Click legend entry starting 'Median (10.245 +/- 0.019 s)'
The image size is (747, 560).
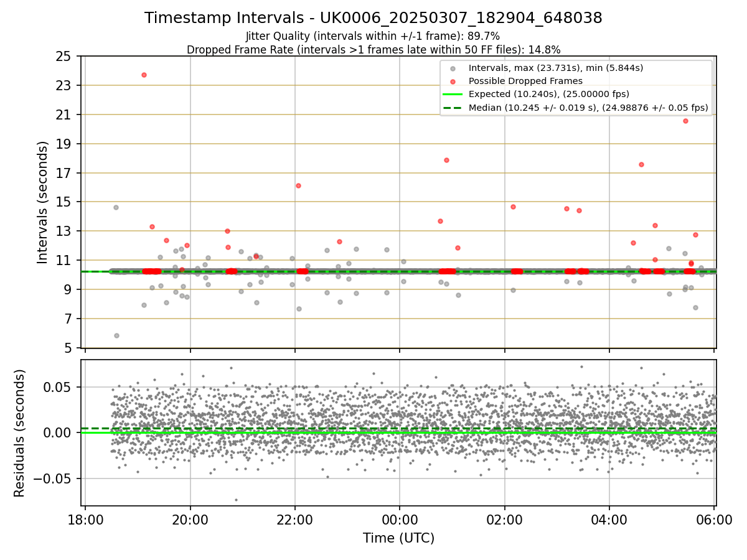click(x=588, y=108)
